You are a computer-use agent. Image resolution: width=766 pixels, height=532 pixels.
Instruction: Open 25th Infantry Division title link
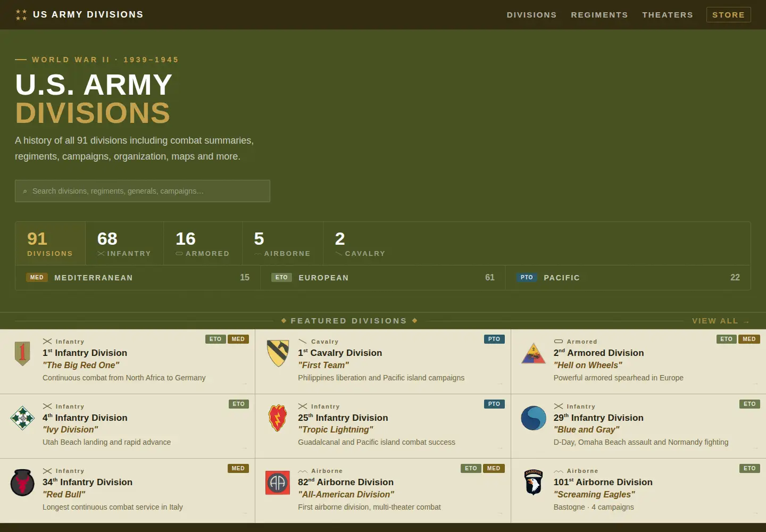pos(343,418)
